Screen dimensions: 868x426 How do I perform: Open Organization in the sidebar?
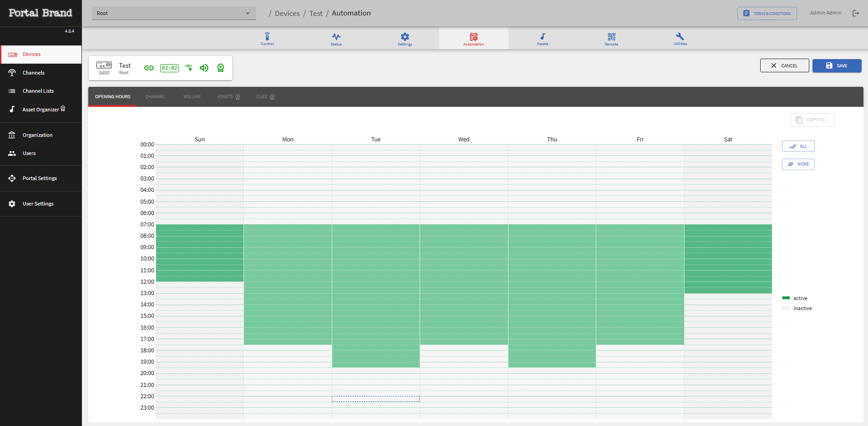click(x=41, y=135)
